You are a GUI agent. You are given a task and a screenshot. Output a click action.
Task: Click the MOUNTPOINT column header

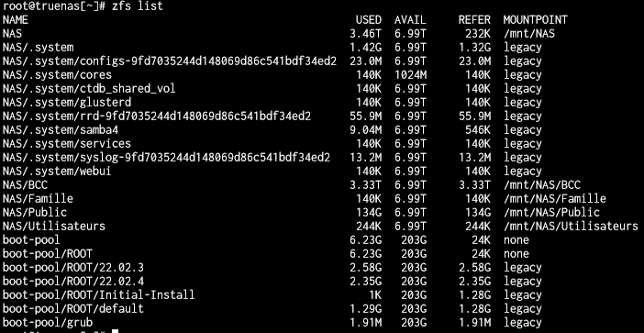(x=536, y=19)
